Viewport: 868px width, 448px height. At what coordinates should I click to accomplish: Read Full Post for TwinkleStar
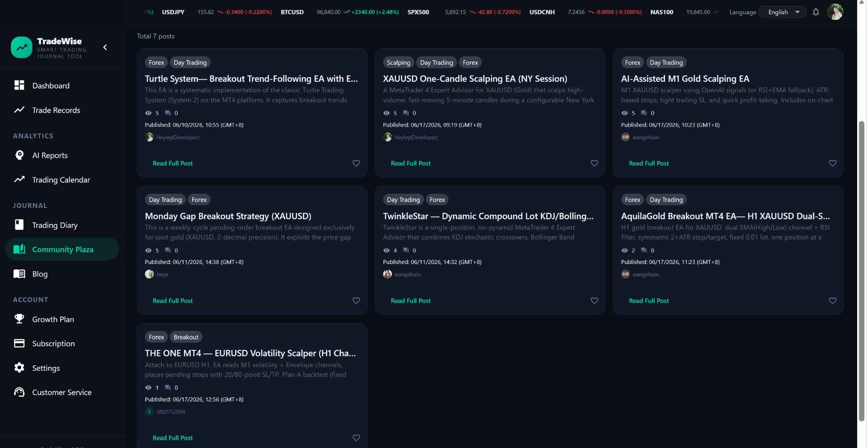point(410,301)
